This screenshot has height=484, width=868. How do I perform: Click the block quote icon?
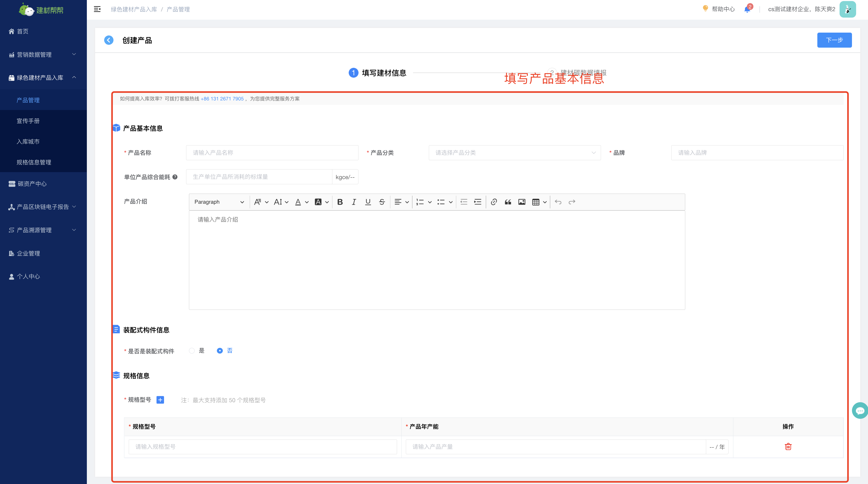[508, 202]
